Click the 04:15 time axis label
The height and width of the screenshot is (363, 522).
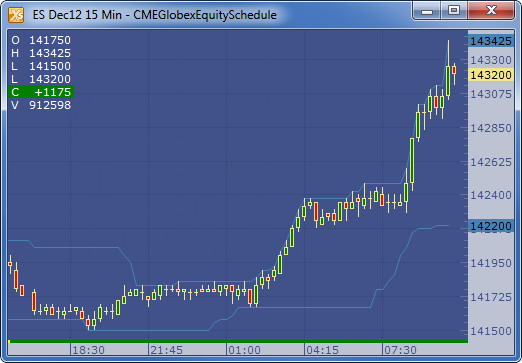click(322, 350)
